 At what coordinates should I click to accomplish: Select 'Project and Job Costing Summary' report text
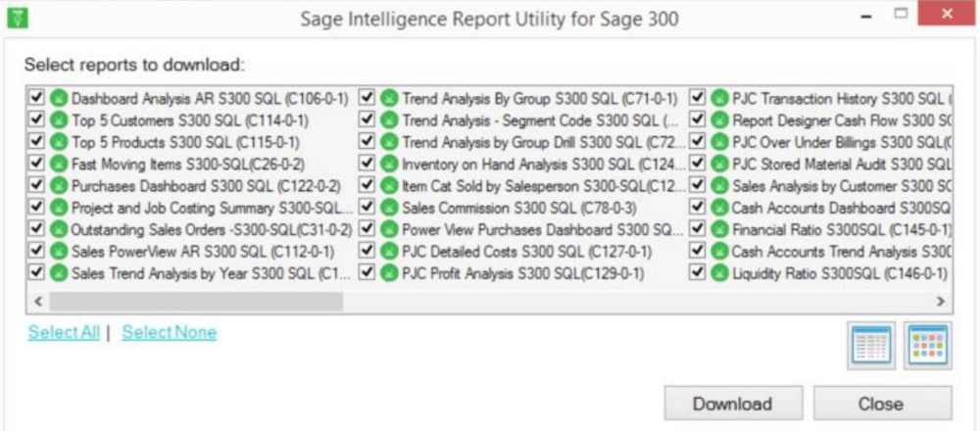[213, 208]
